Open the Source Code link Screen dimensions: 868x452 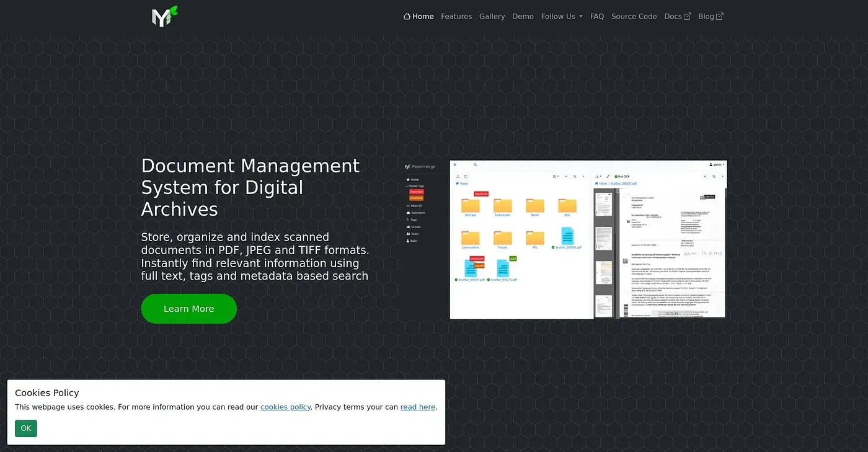click(x=634, y=17)
